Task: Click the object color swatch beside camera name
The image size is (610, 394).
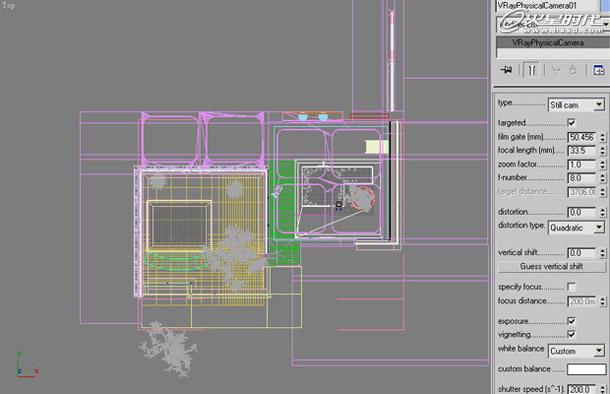Action: pyautogui.click(x=606, y=5)
